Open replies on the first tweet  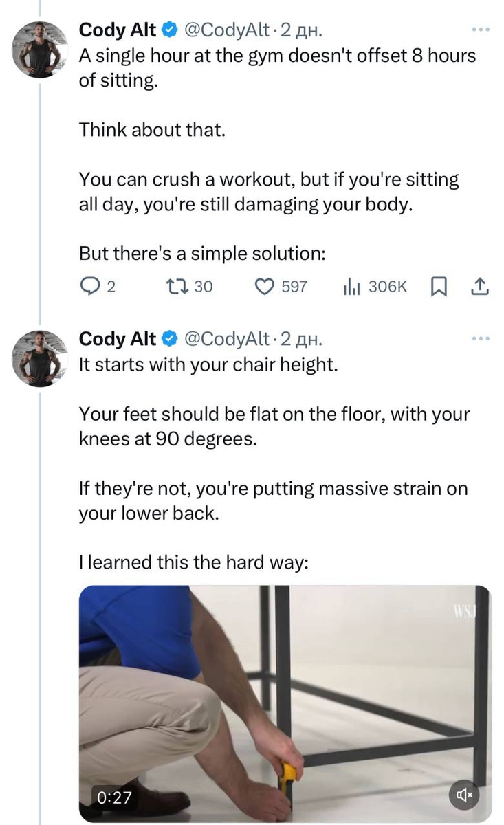(x=89, y=286)
